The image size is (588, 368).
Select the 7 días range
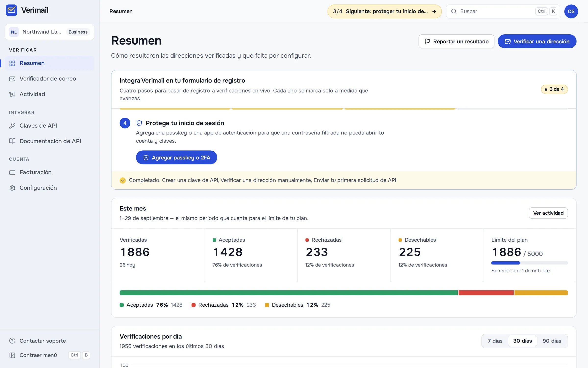[x=495, y=341]
